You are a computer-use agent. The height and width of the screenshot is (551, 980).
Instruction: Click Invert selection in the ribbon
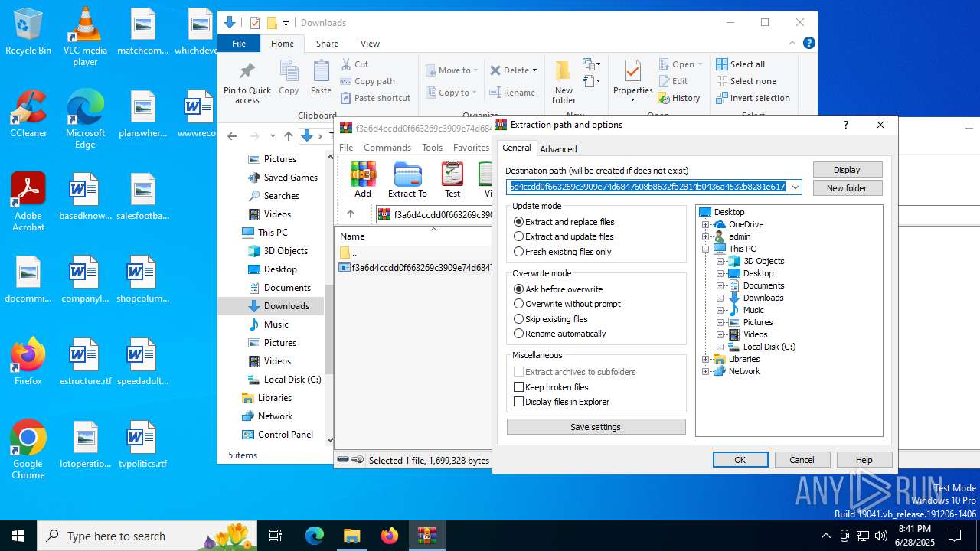point(753,98)
